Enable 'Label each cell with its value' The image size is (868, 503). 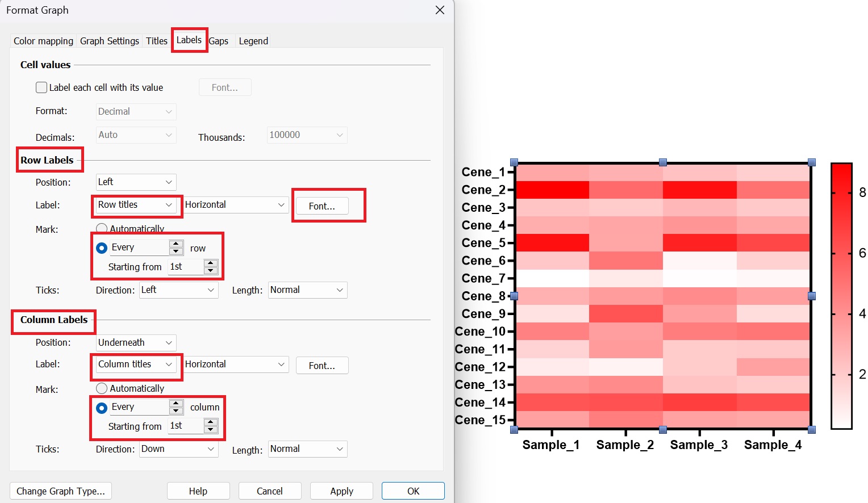point(41,87)
